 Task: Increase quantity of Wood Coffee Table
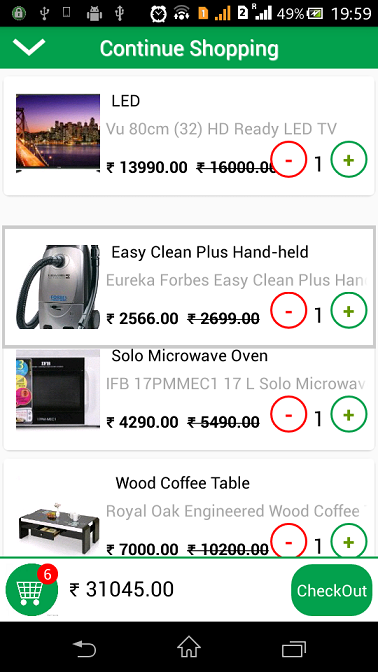click(349, 540)
